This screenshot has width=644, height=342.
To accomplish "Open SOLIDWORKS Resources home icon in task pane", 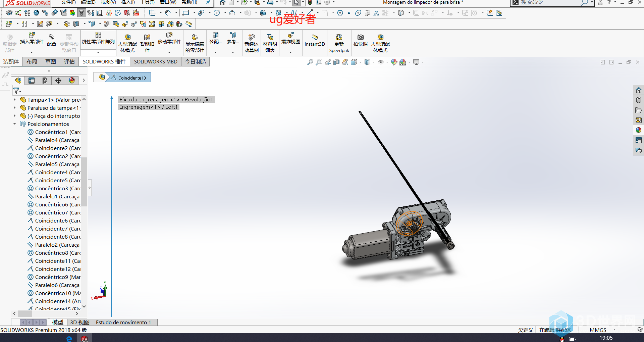I will pos(639,90).
